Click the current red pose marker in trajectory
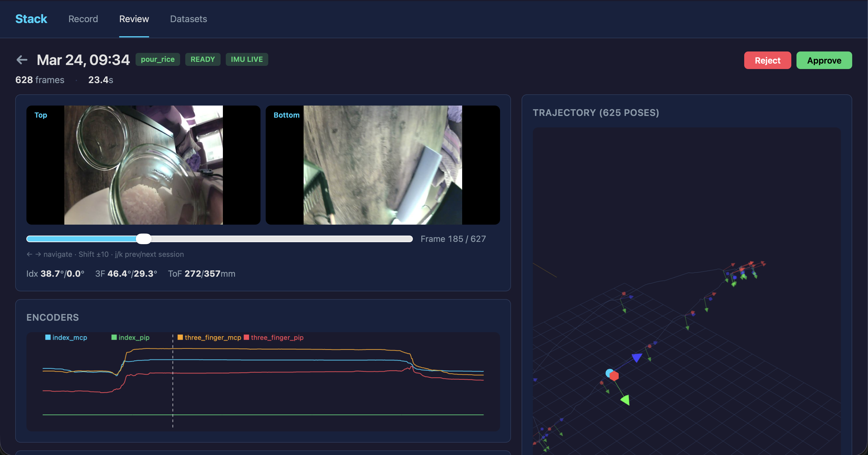This screenshot has width=868, height=455. 614,376
